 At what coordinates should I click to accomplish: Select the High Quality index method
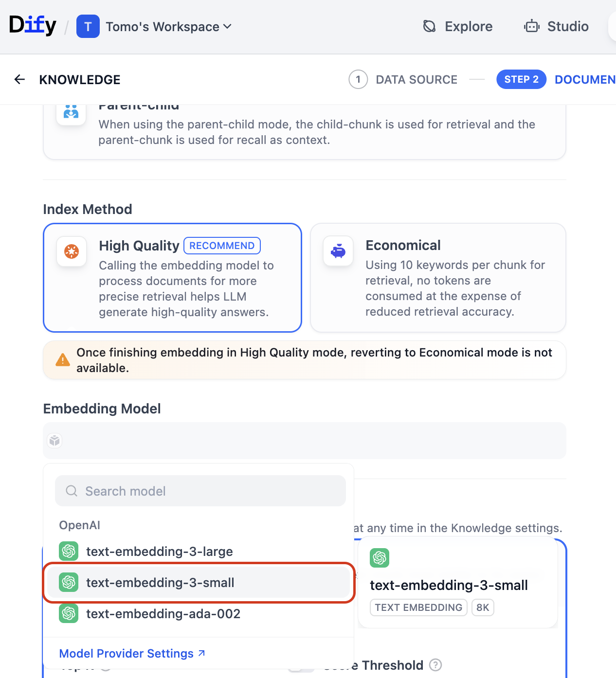tap(172, 278)
